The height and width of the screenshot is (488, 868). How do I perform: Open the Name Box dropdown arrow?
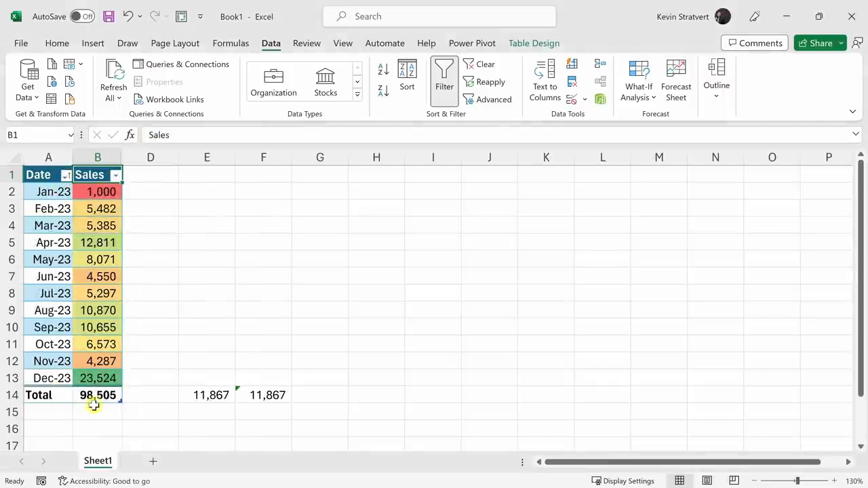(71, 135)
